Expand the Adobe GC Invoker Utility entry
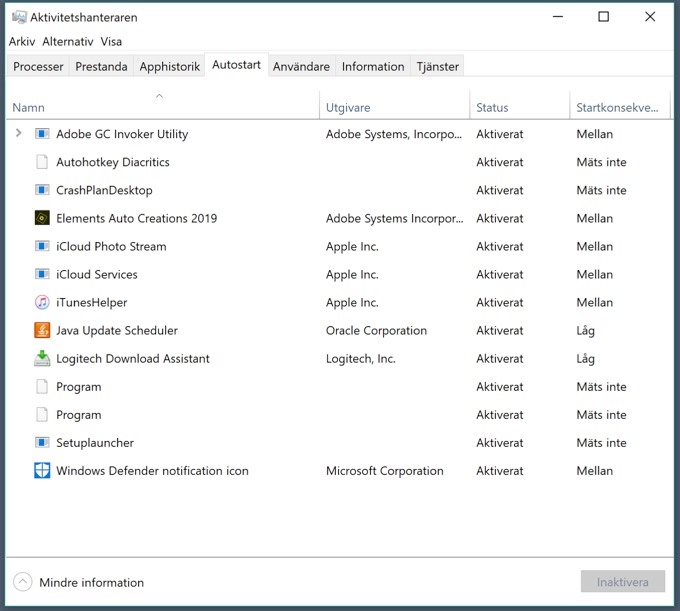The width and height of the screenshot is (680, 611). point(19,133)
